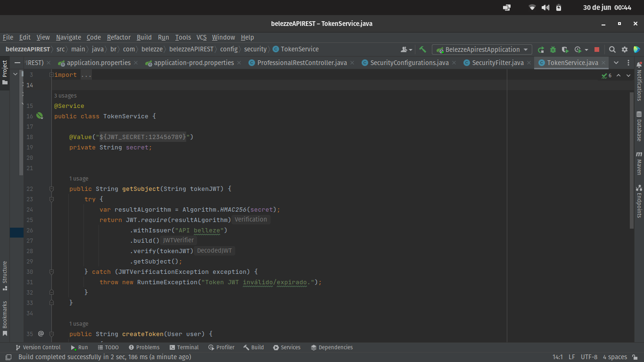Go to next highlighted problem arrow
Viewport: 644px width, 362px height.
629,75
